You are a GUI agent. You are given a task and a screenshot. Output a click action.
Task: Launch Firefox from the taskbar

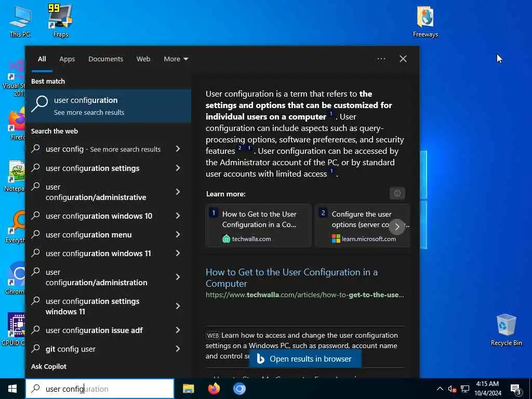click(214, 389)
